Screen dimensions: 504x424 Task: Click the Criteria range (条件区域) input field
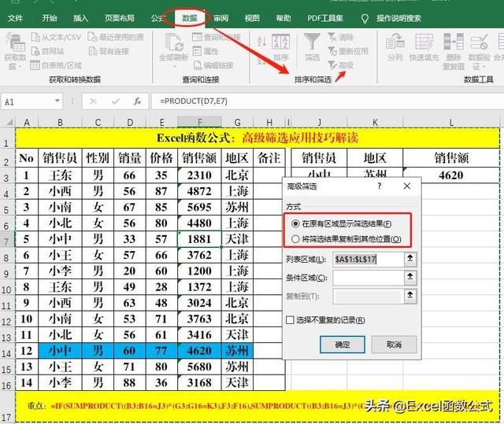coord(369,278)
